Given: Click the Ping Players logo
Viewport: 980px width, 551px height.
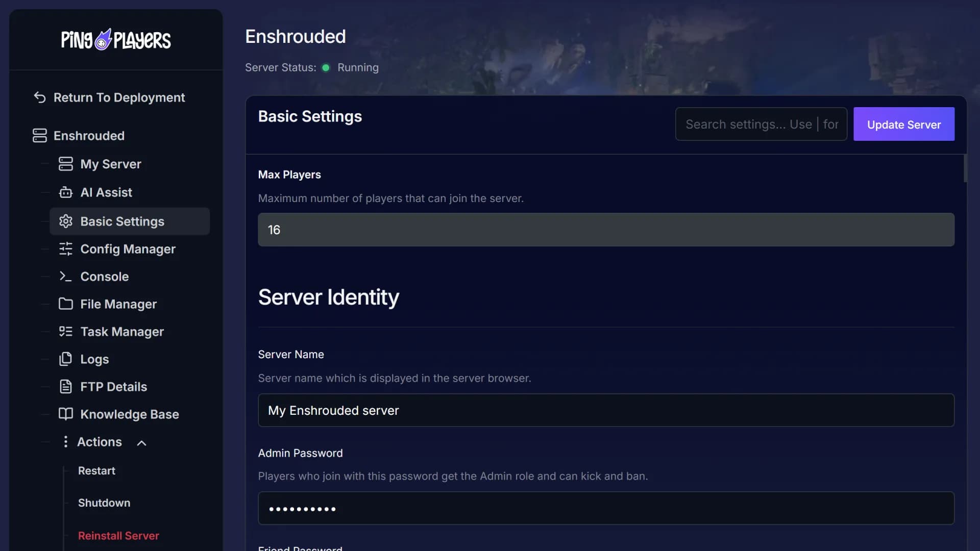Looking at the screenshot, I should [116, 39].
